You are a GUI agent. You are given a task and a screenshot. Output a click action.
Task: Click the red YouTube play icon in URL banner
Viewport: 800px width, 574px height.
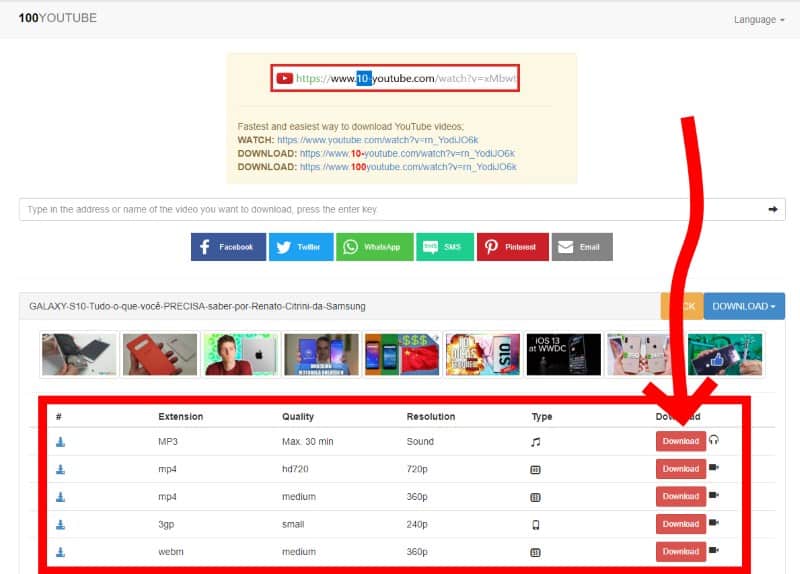pyautogui.click(x=284, y=78)
